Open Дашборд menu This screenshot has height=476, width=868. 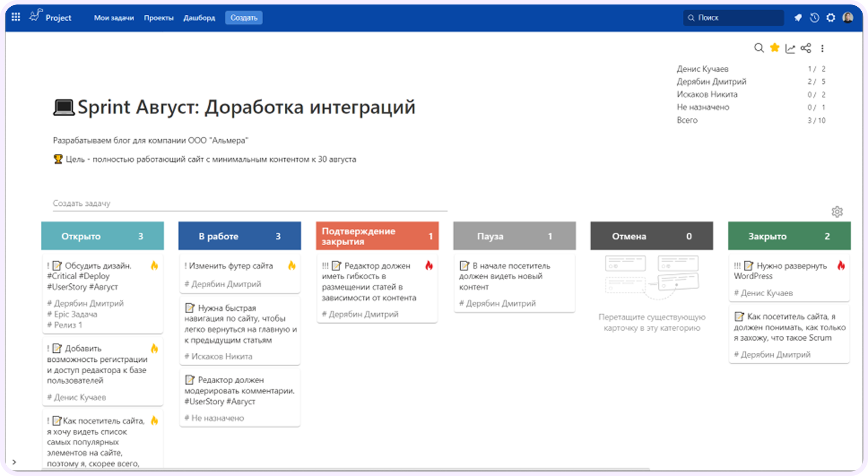199,18
